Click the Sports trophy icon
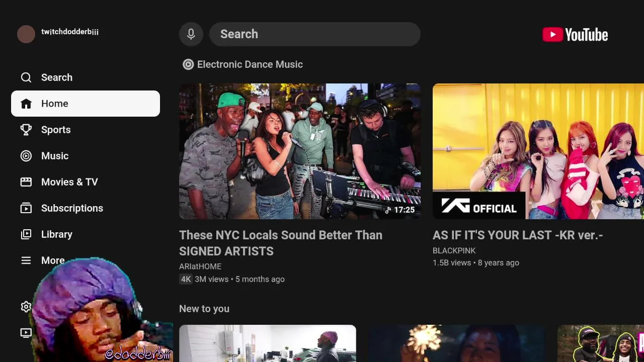The height and width of the screenshot is (362, 644). point(26,130)
